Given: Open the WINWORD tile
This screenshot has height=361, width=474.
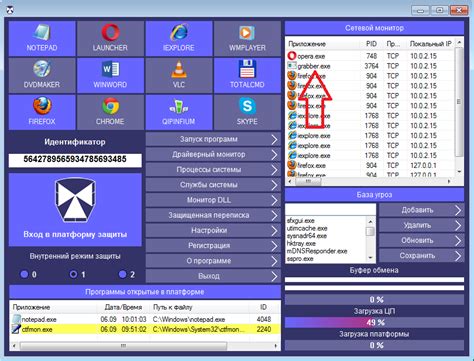Looking at the screenshot, I should click(110, 75).
